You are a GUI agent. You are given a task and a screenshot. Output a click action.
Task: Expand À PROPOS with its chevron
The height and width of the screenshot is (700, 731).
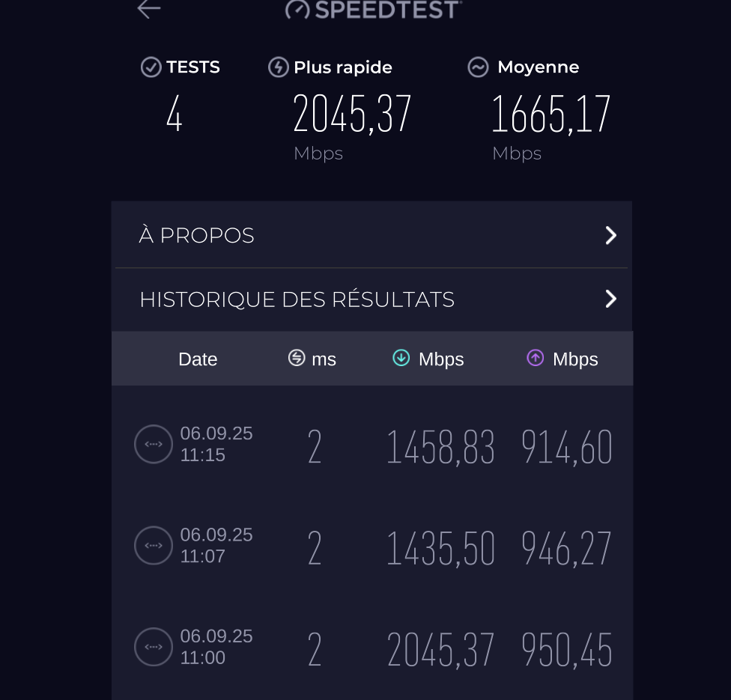click(x=611, y=236)
